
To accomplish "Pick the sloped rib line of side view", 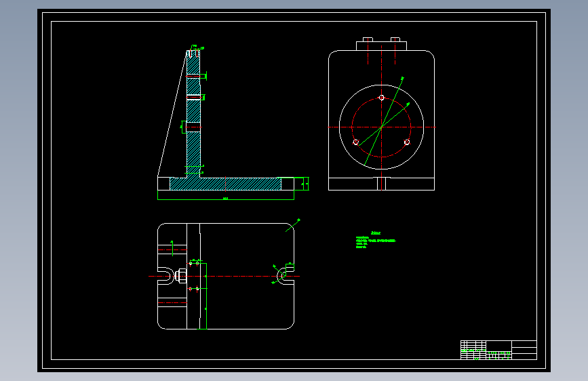I will (172, 114).
